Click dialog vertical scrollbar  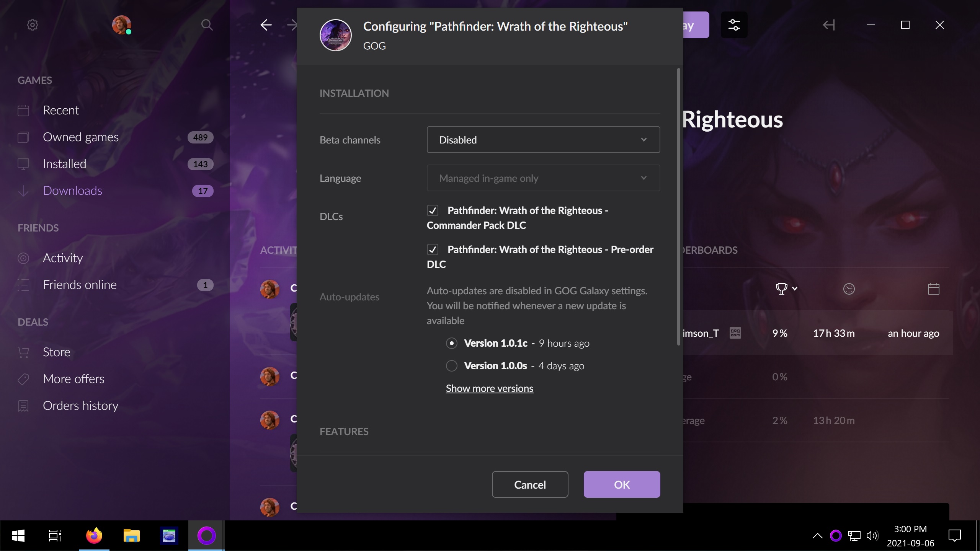tap(679, 207)
